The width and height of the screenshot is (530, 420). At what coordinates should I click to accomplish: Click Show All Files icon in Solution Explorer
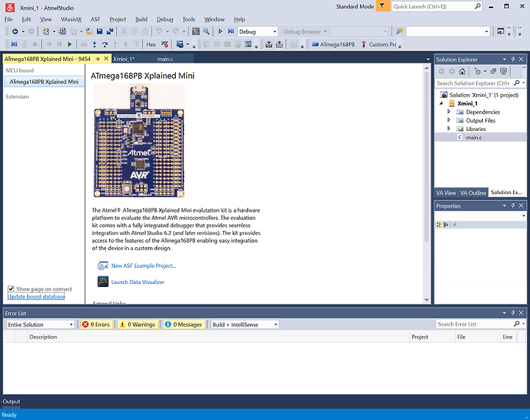504,71
